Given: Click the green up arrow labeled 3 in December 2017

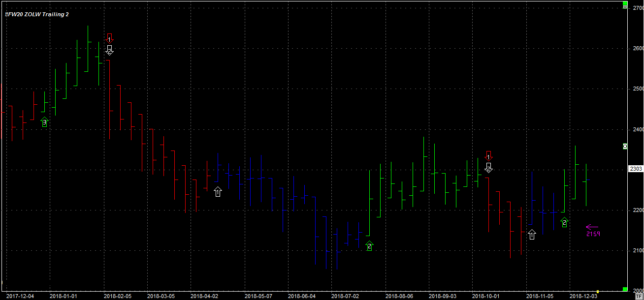Looking at the screenshot, I should [x=44, y=121].
